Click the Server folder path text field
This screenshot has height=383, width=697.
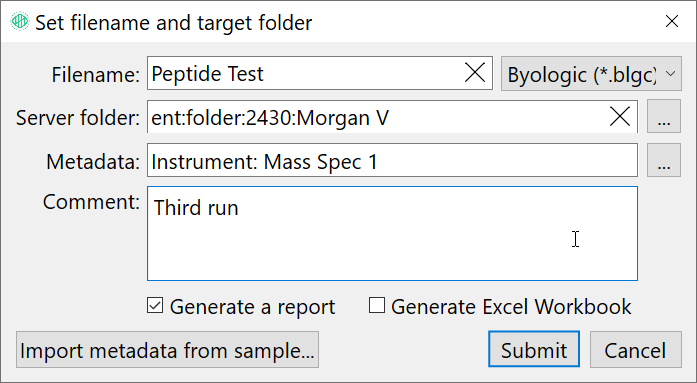click(378, 117)
